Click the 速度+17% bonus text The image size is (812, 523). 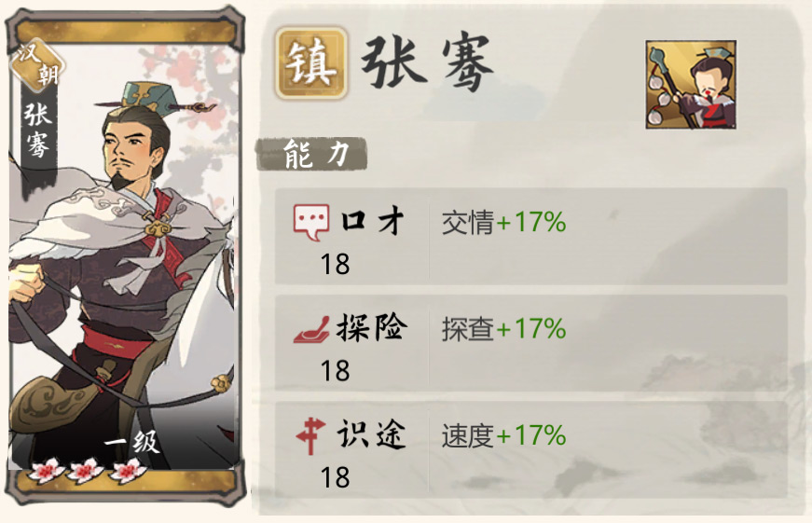(503, 436)
